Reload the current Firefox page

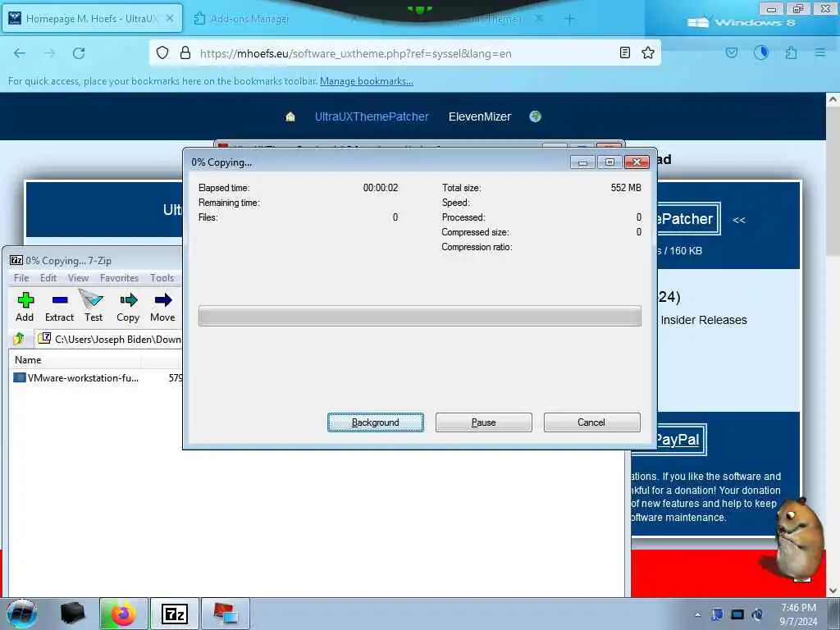pos(79,53)
